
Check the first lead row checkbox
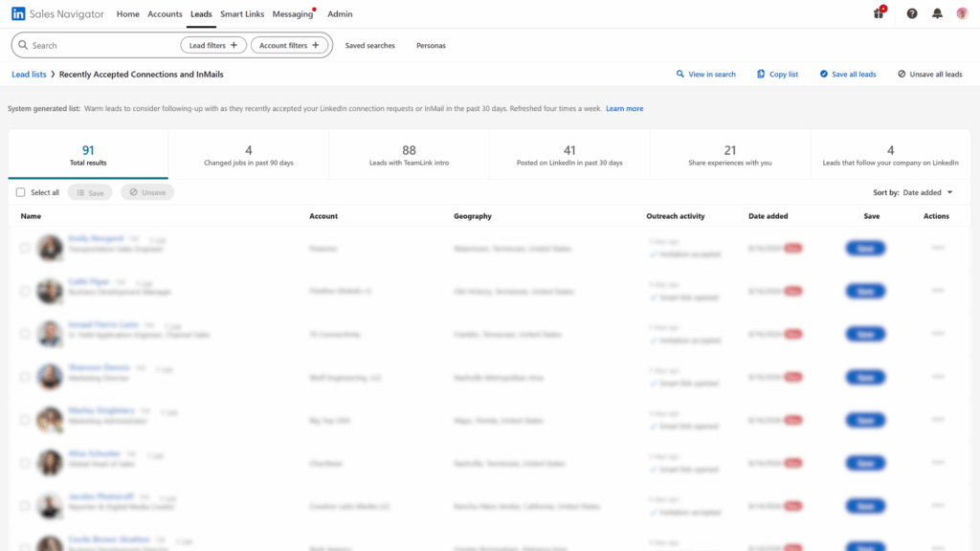[x=24, y=248]
